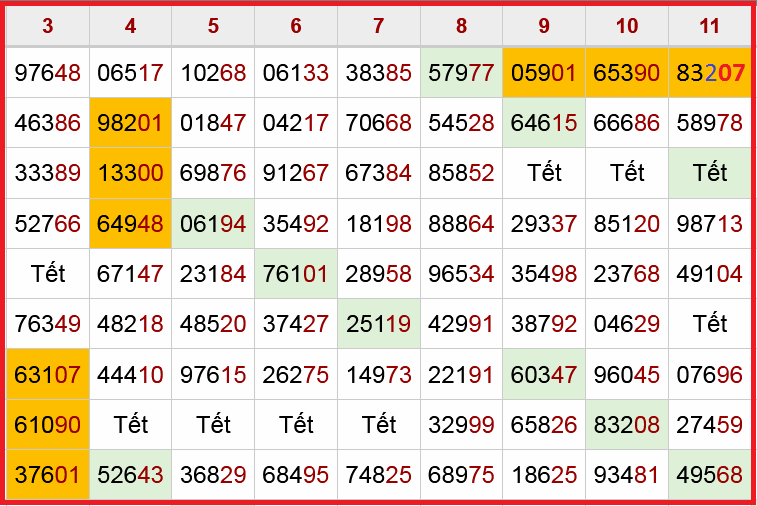Click orange cell 65390
Image resolution: width=757 pixels, height=506 pixels.
tap(627, 73)
